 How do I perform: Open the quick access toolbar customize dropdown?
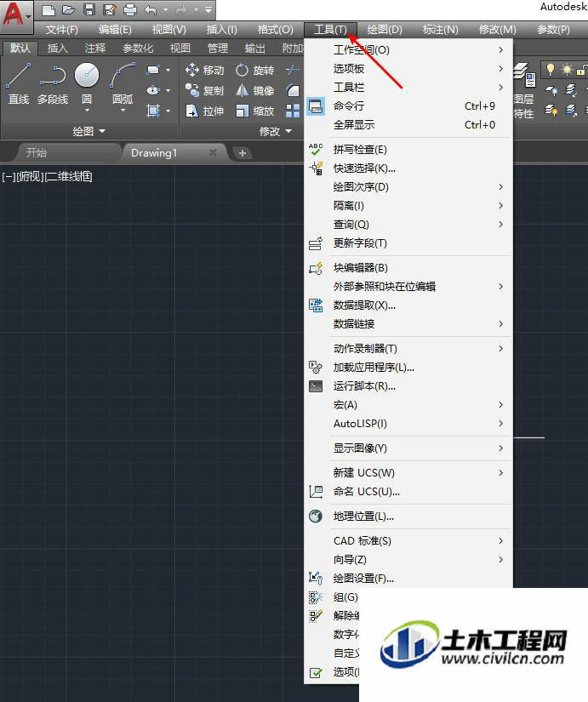click(208, 9)
